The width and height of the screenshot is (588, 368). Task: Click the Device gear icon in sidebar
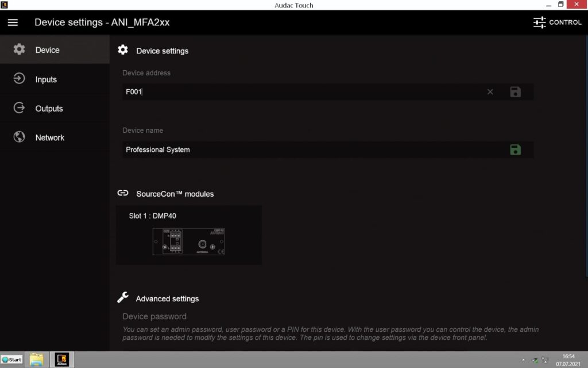pyautogui.click(x=19, y=49)
